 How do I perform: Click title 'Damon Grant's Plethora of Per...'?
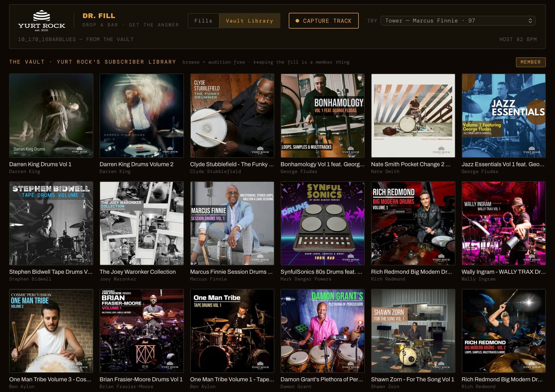tap(322, 379)
